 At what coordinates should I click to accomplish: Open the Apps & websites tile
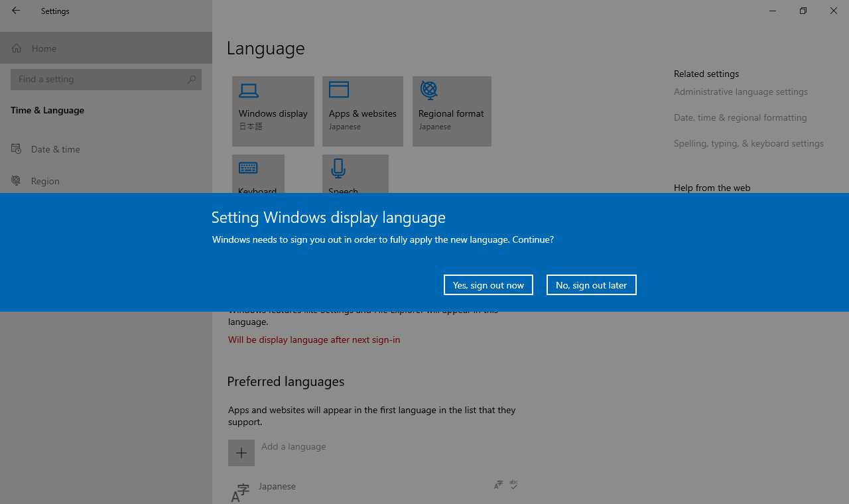tap(363, 111)
